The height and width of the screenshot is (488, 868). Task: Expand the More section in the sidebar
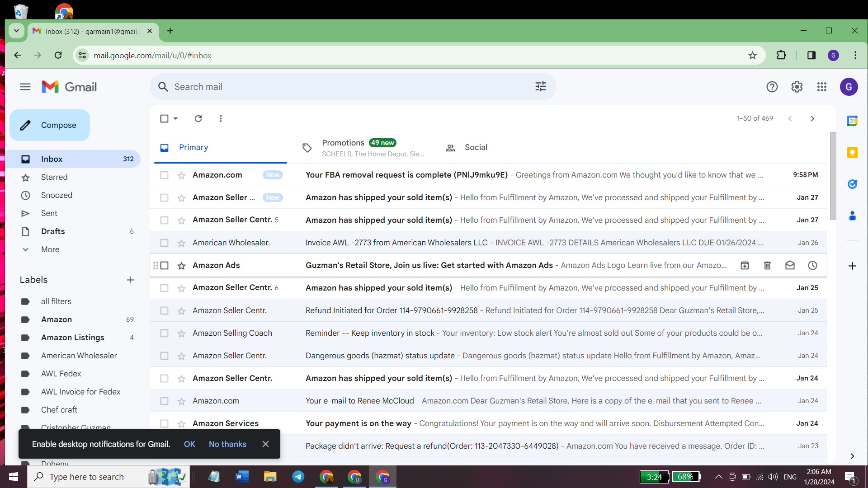[50, 249]
